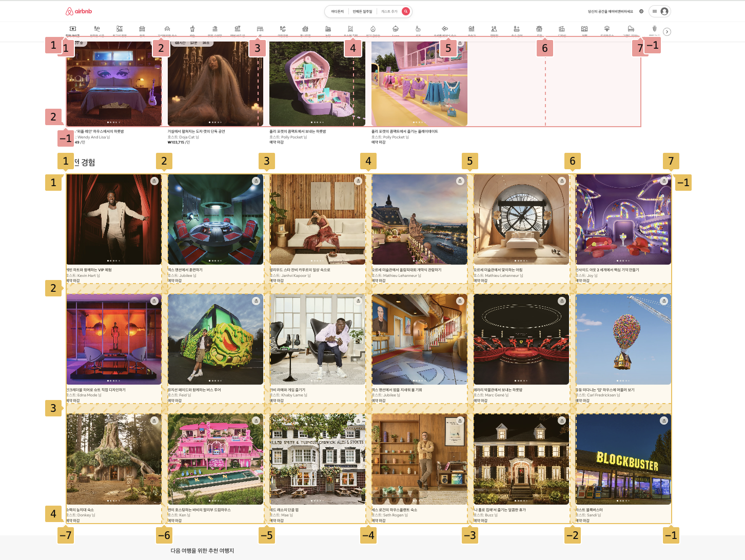Click the 언제든 일주일 date field

pos(362,11)
